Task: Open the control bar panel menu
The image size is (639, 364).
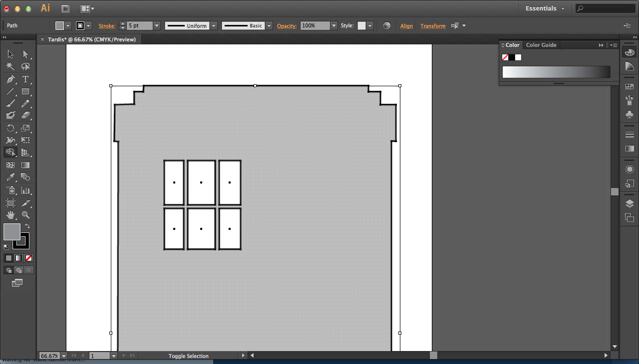Action: click(627, 25)
